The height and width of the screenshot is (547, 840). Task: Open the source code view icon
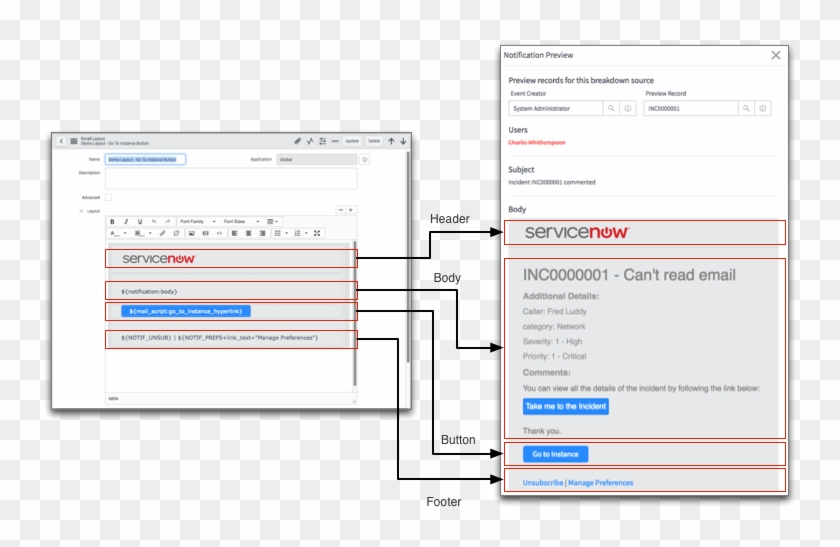219,233
